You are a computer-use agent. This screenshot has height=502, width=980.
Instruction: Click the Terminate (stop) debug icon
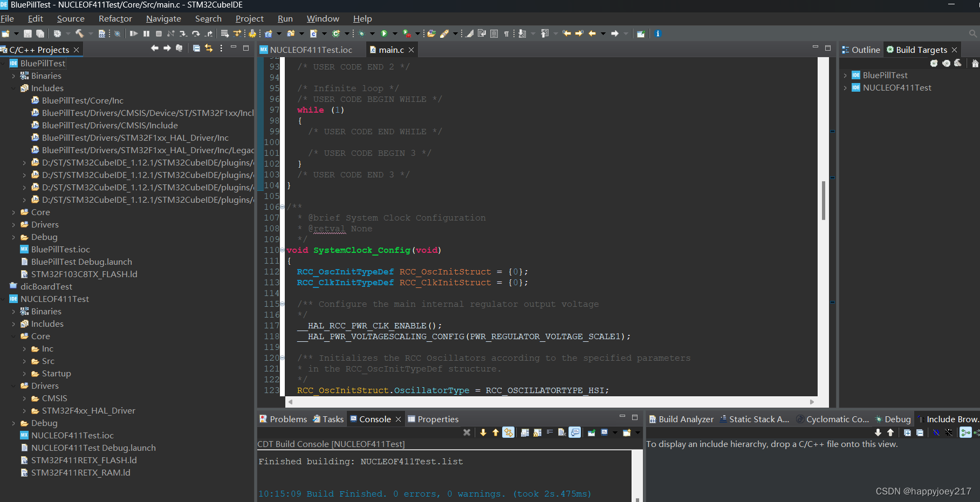pyautogui.click(x=159, y=33)
